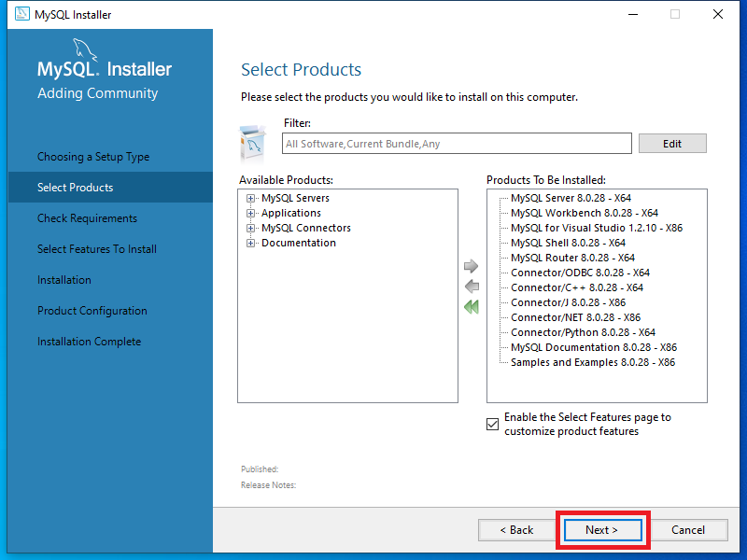Image resolution: width=747 pixels, height=560 pixels.
Task: Expand the MySQL Connectors tree node
Action: pyautogui.click(x=250, y=228)
